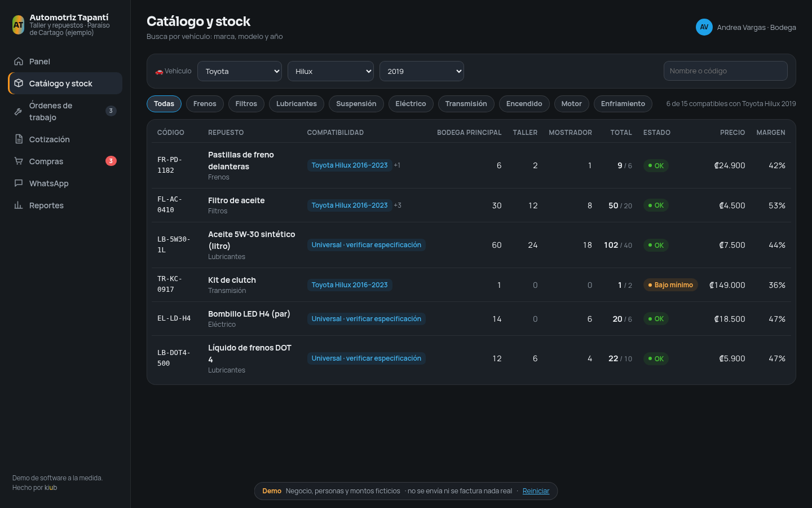Open the kiub link in sidebar footer

pyautogui.click(x=51, y=488)
